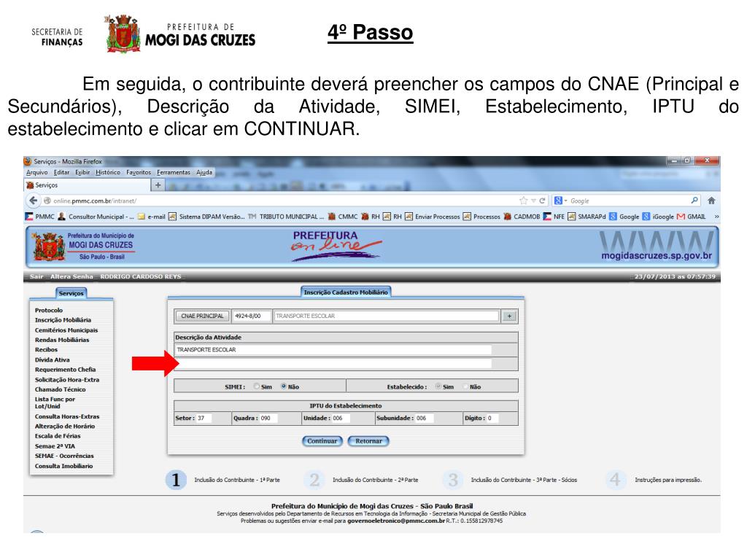
Task: Click the Continuar button
Action: (x=322, y=441)
